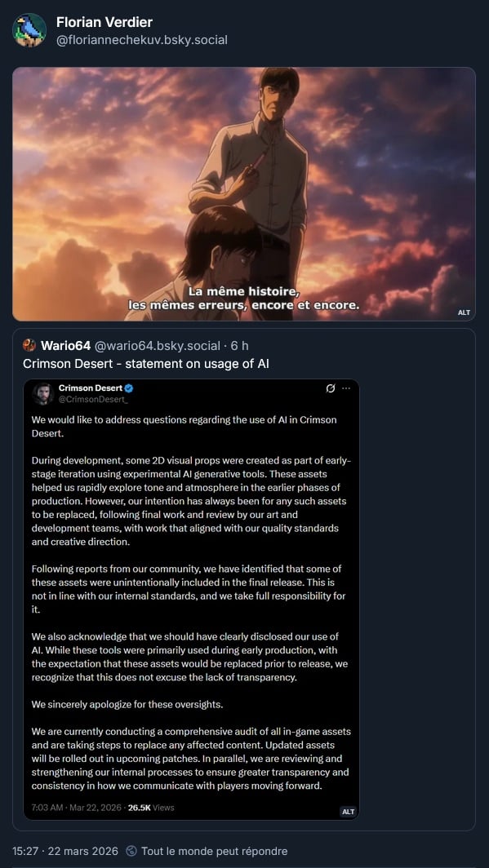
Task: Open the Florian Verdier display name link
Action: (x=104, y=22)
